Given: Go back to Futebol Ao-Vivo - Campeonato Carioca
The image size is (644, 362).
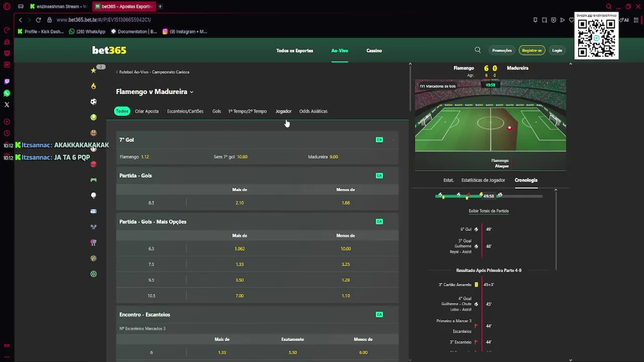Looking at the screenshot, I should (153, 72).
